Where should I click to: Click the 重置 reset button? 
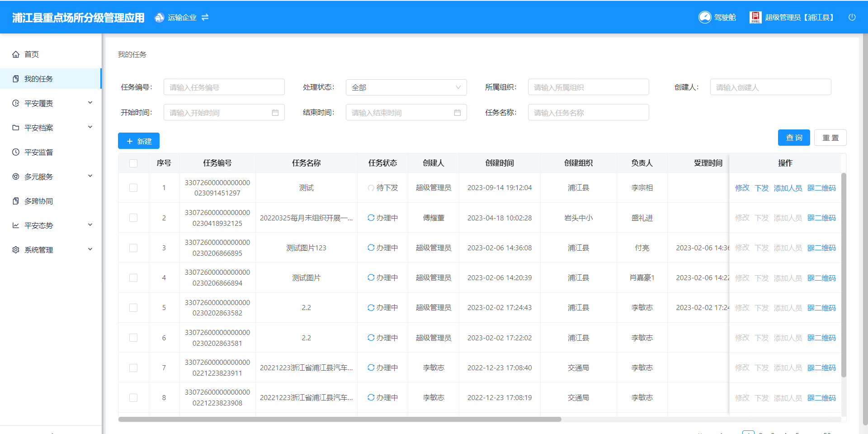click(x=830, y=138)
